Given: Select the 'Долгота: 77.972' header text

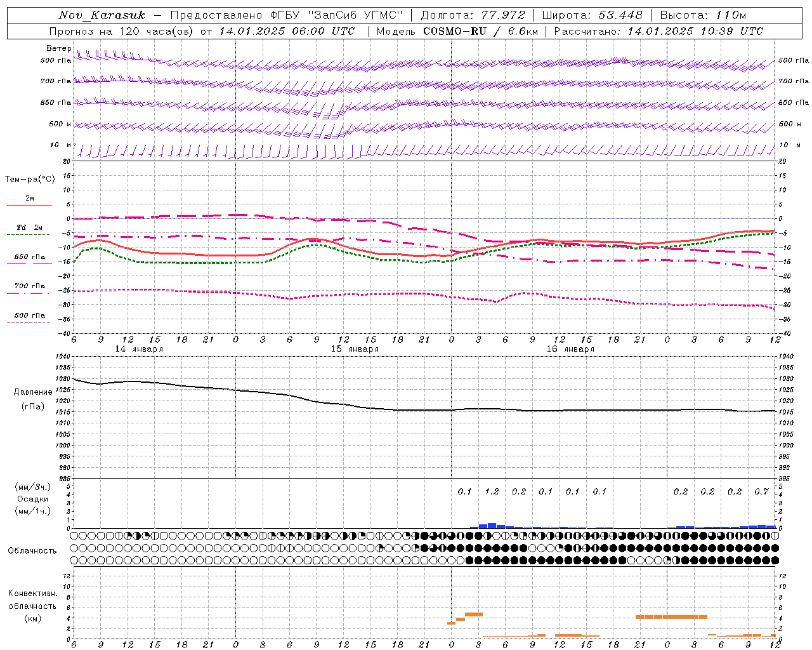Looking at the screenshot, I should click(473, 15).
